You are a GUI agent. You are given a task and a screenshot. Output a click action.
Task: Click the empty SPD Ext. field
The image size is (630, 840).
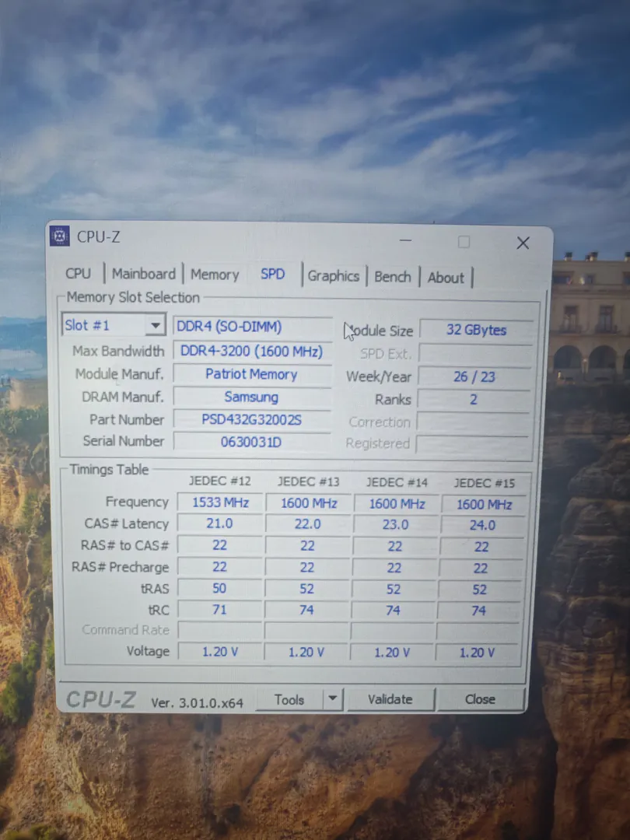coord(475,354)
